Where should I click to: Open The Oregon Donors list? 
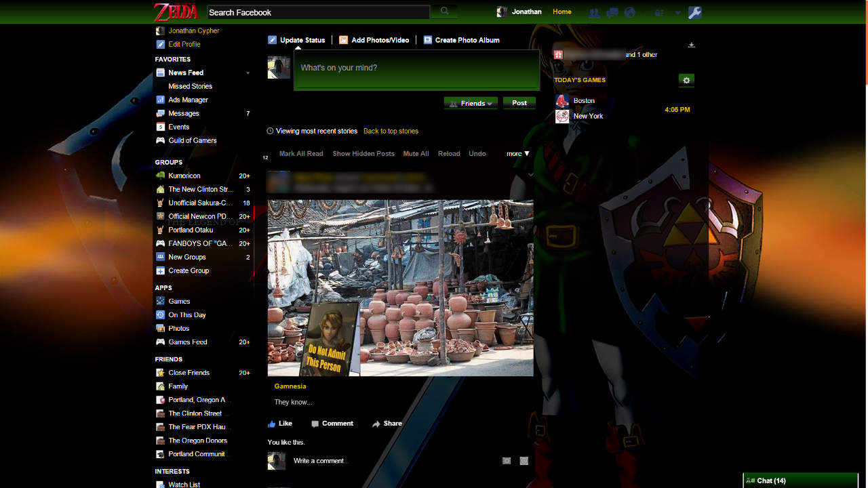point(198,441)
